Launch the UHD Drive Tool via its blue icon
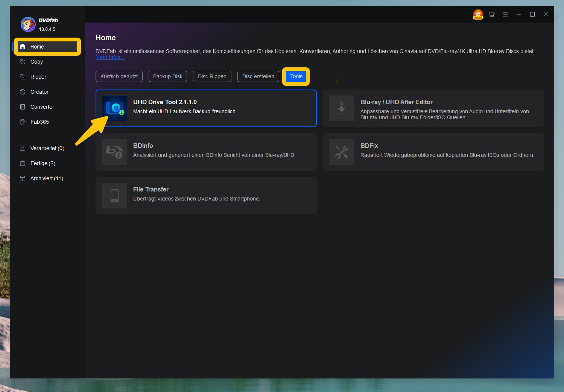 click(x=114, y=108)
